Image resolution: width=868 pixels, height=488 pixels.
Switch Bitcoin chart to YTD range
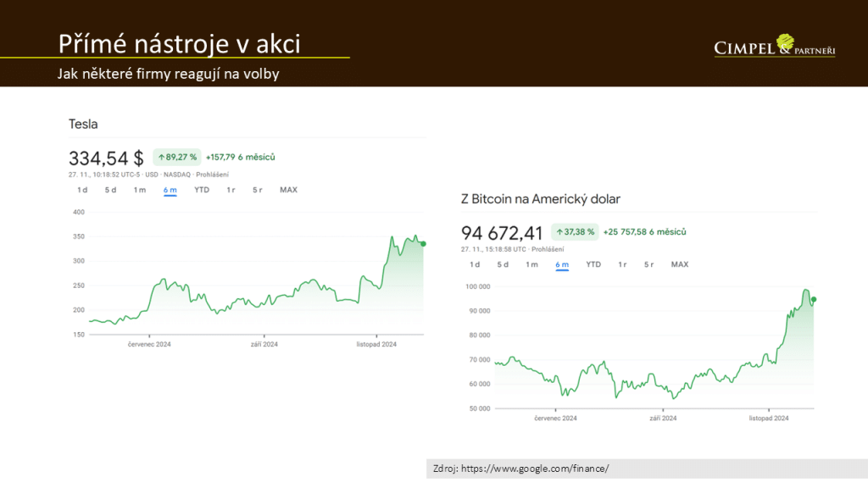(x=593, y=264)
